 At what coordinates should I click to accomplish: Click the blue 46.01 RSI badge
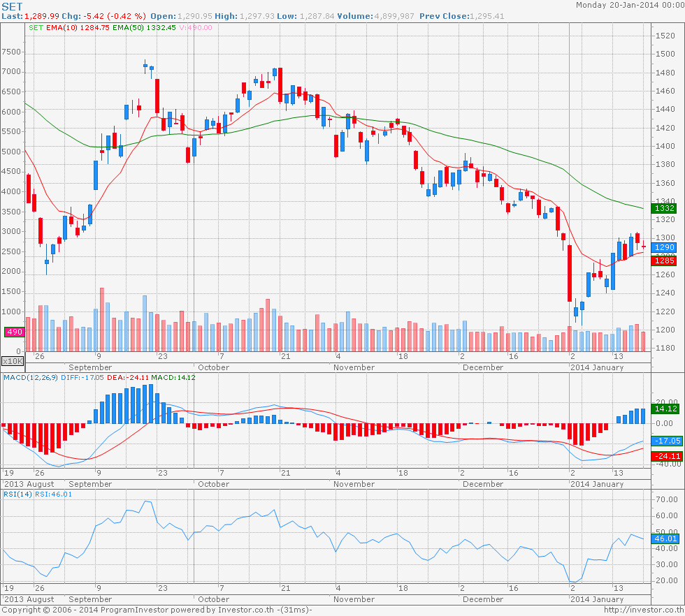665,538
